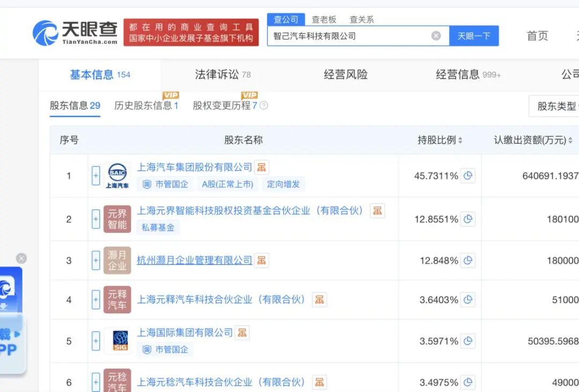Expand row 2 上海元界智能 with plus button
The image size is (579, 392).
pyautogui.click(x=95, y=219)
